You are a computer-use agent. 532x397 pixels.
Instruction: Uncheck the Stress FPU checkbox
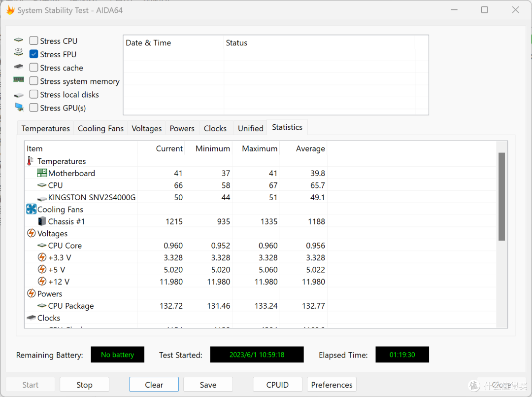click(33, 54)
